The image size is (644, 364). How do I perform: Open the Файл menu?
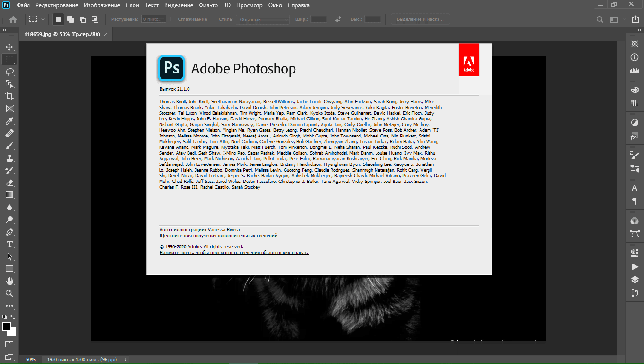(x=23, y=5)
